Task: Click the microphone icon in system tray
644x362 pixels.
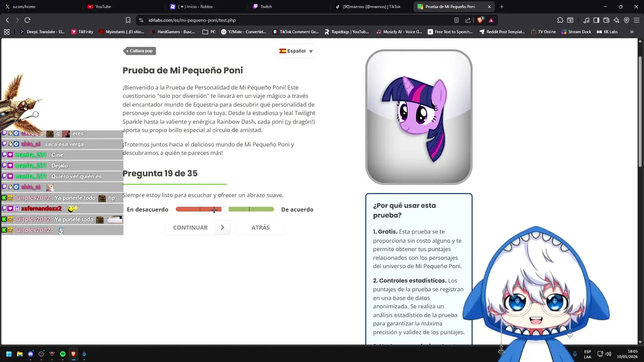Action: (x=575, y=354)
